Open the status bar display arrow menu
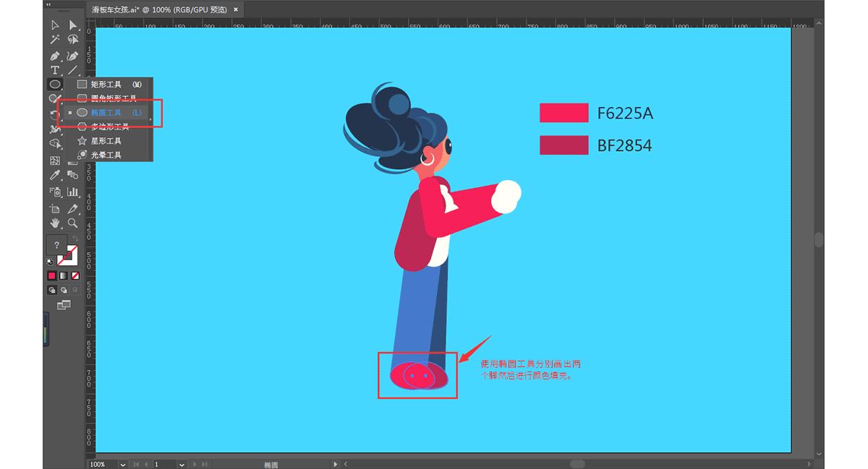This screenshot has width=868, height=469. pyautogui.click(x=335, y=464)
